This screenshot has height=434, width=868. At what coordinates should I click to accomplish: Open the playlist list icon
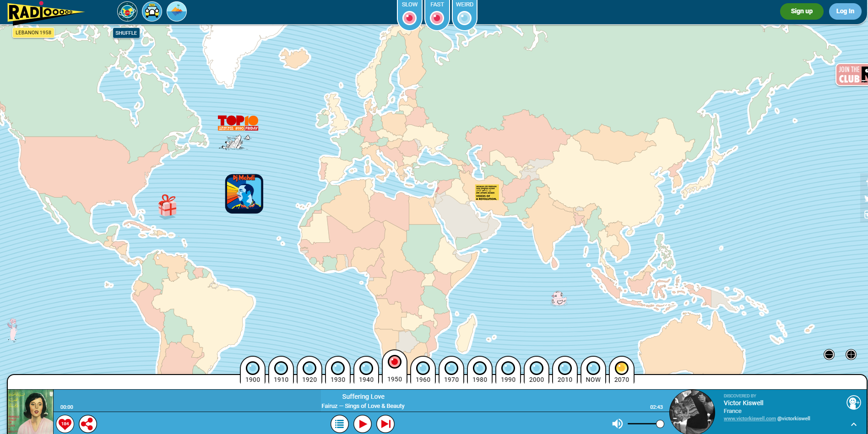pyautogui.click(x=339, y=424)
